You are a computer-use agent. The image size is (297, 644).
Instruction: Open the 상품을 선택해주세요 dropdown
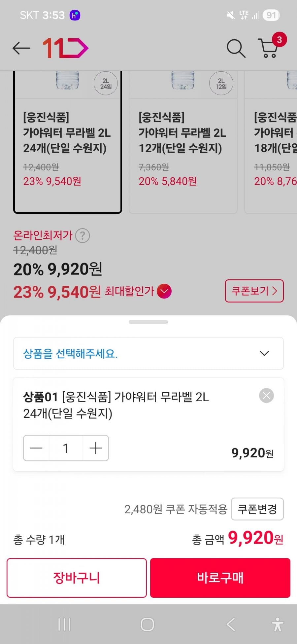[x=148, y=353]
